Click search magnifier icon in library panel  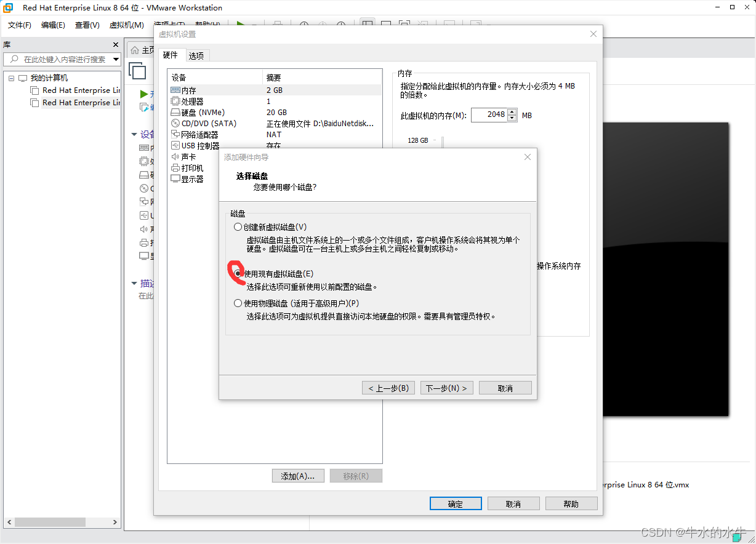click(14, 59)
